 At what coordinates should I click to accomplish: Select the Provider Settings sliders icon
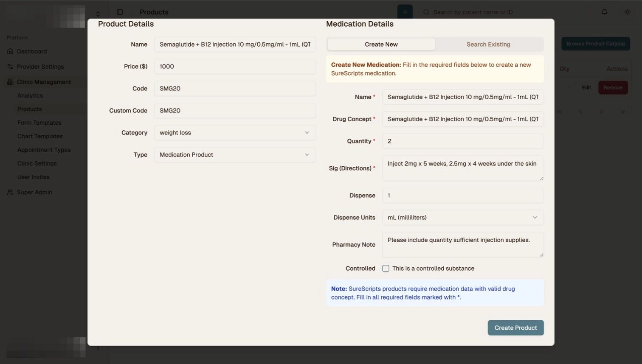(x=9, y=67)
